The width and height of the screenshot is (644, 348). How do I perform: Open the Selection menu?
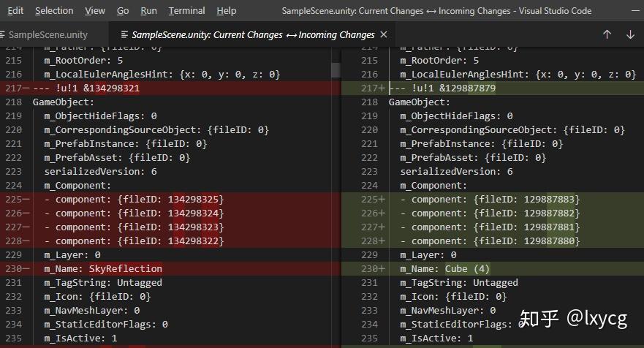click(x=54, y=11)
